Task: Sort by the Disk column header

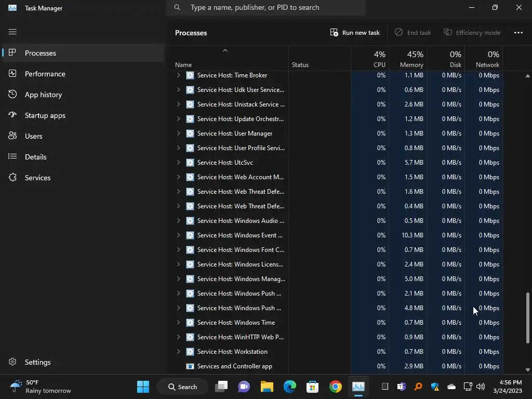Action: tap(446, 59)
